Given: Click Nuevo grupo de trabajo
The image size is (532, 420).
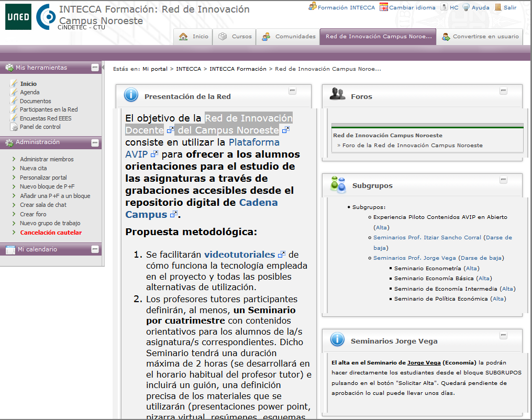Looking at the screenshot, I should pyautogui.click(x=50, y=223).
